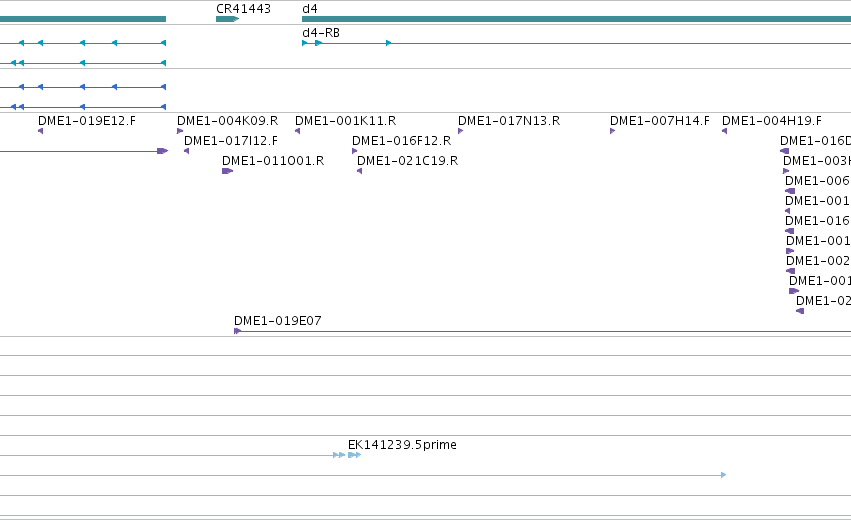This screenshot has width=851, height=520.
Task: Click the arrow glyph below DME1-017N13.R
Action: click(x=460, y=131)
